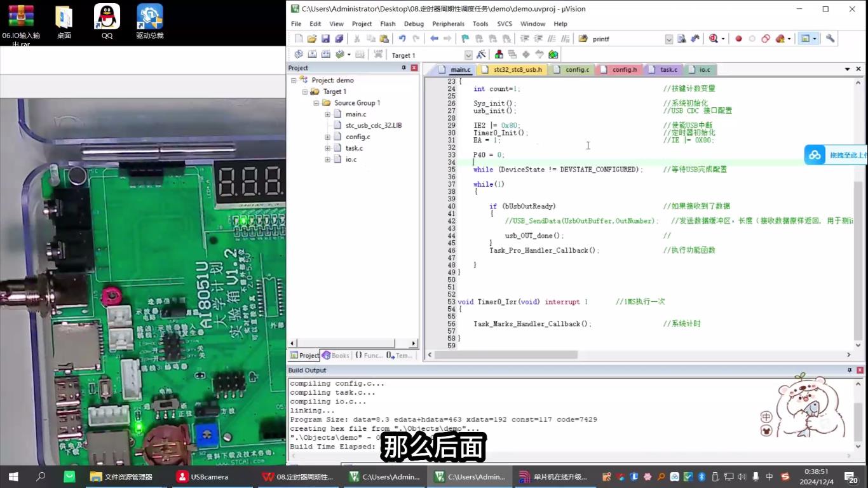Viewport: 868px width, 488px height.
Task: Click Manage Project Items icon
Action: (499, 55)
